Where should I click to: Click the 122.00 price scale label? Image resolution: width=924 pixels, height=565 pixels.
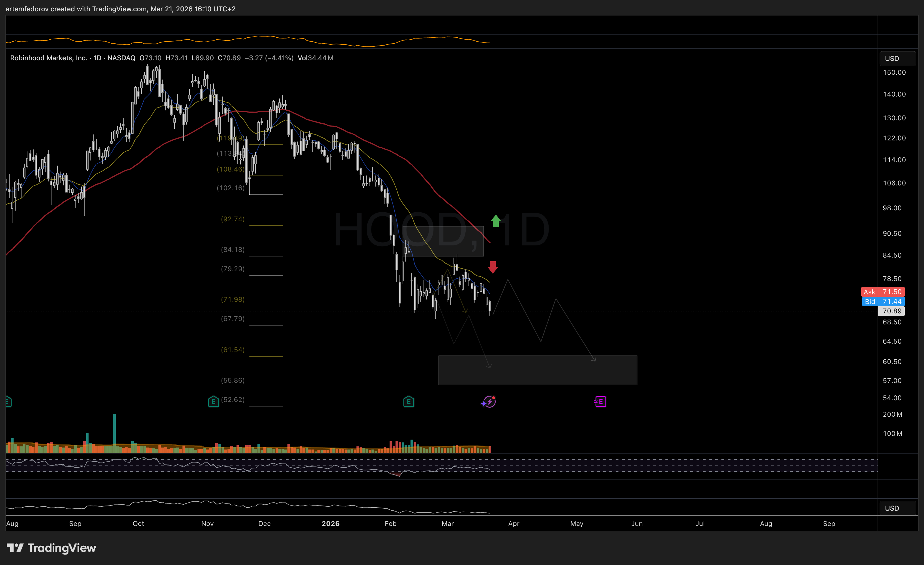pos(894,138)
